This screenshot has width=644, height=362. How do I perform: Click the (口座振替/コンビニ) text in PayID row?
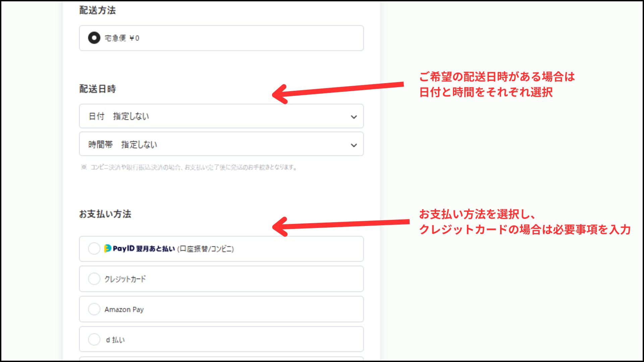(x=205, y=249)
